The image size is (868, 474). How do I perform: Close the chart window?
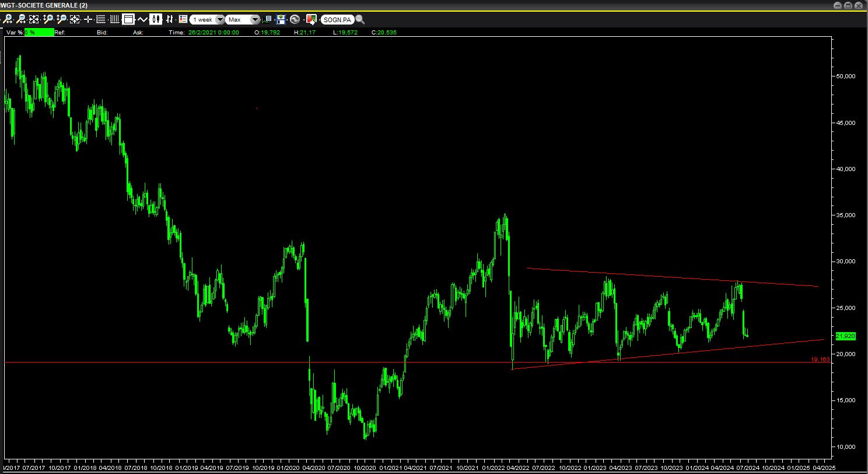click(860, 5)
